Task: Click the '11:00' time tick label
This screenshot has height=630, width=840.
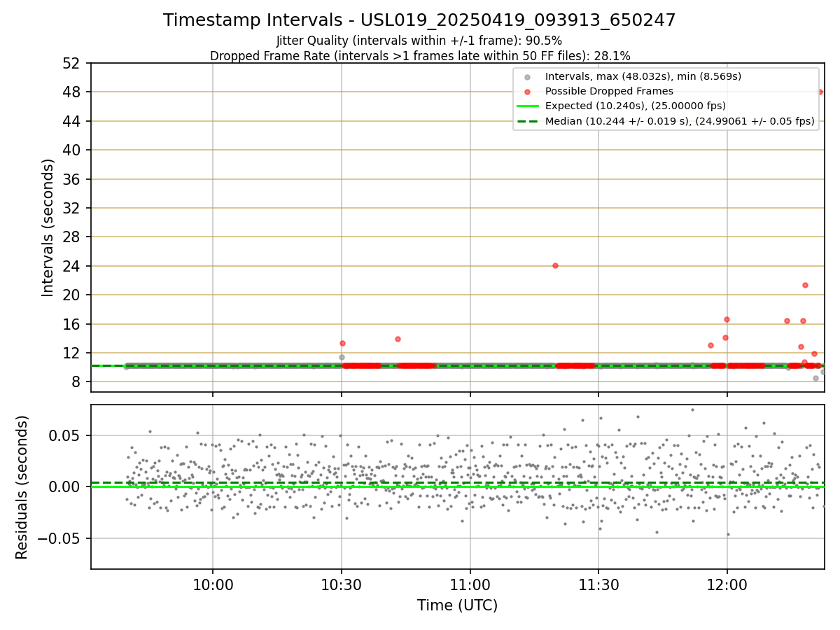Action: 470,585
